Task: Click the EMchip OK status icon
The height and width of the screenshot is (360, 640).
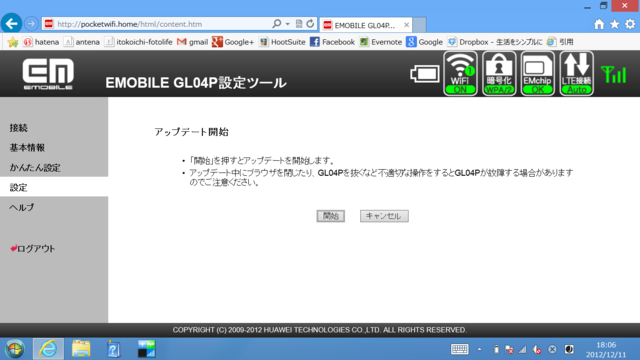Action: click(x=538, y=74)
